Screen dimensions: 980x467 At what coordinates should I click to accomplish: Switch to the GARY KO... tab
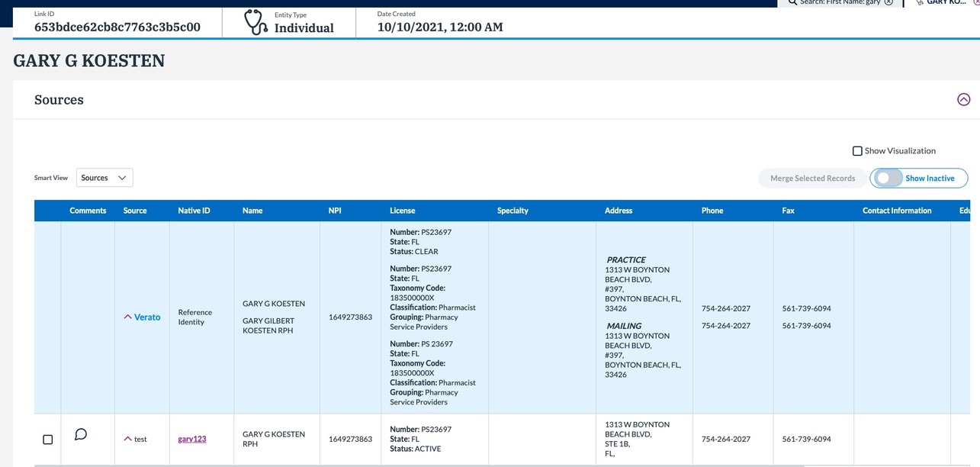[948, 2]
